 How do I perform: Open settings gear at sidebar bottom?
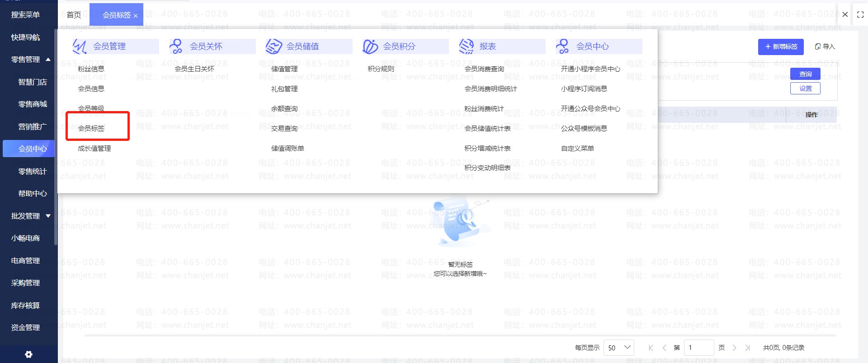tap(28, 354)
